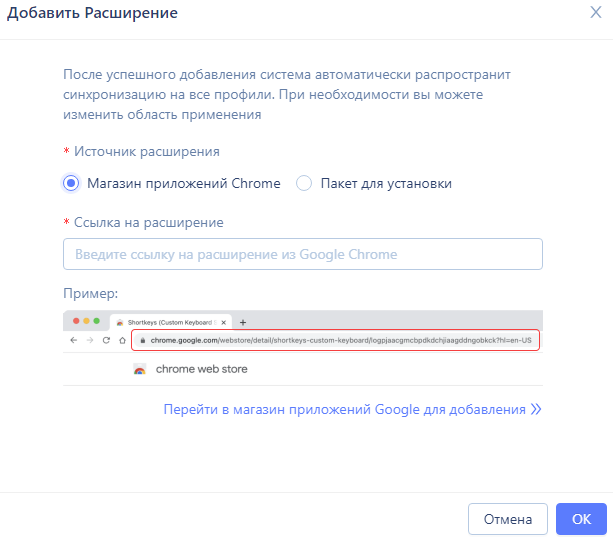The width and height of the screenshot is (613, 540).
Task: Open Перейти в магазин приложений Google link
Action: pos(344,409)
